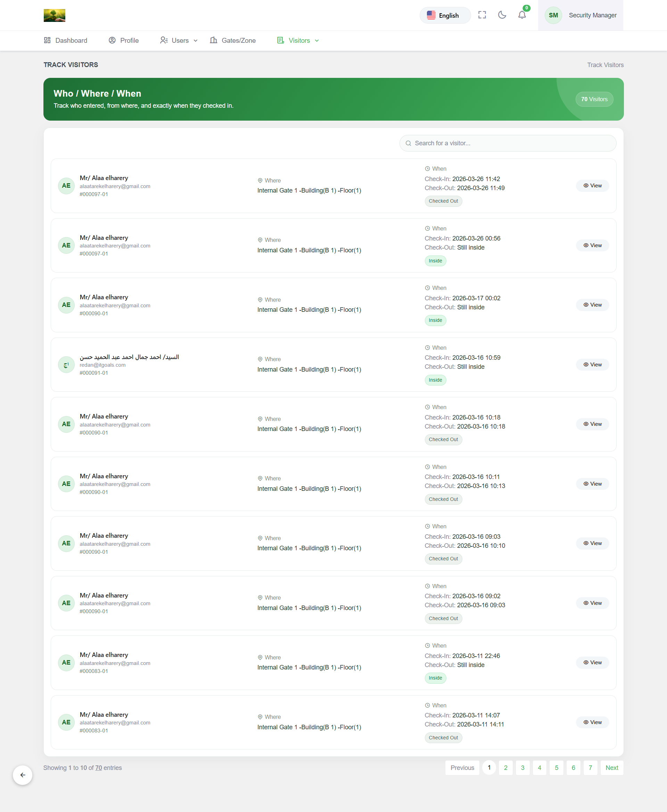Select pagination page 5
Viewport: 667px width, 812px height.
pos(556,768)
